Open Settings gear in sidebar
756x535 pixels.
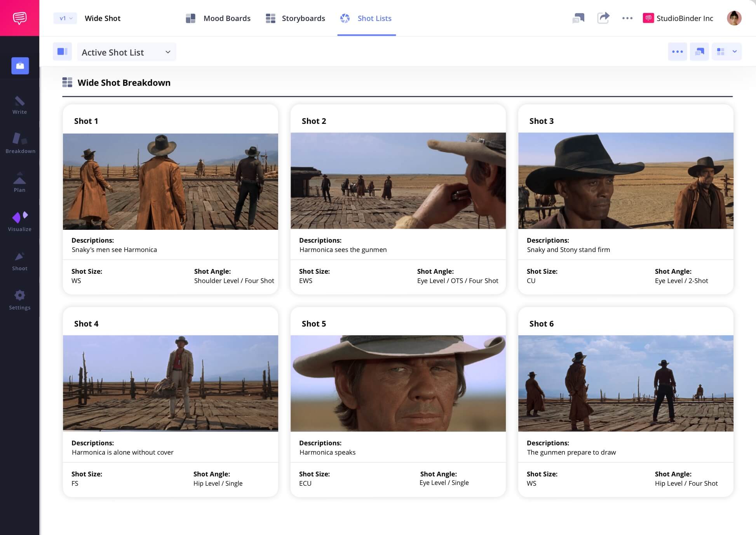coord(20,300)
